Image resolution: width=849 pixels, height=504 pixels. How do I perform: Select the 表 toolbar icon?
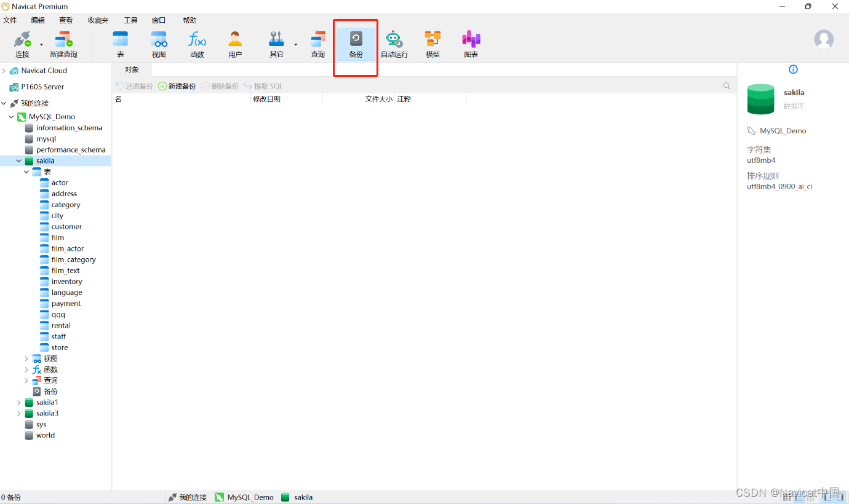click(121, 45)
